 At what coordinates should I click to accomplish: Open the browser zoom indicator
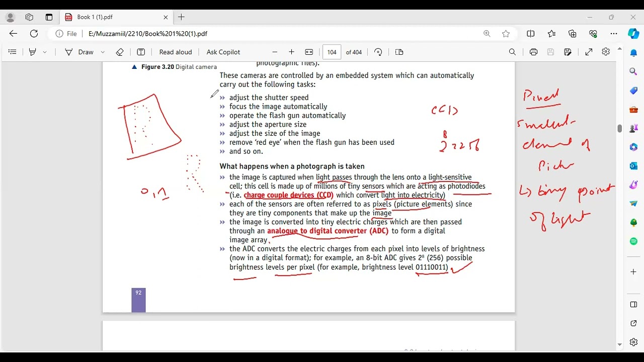pyautogui.click(x=487, y=34)
